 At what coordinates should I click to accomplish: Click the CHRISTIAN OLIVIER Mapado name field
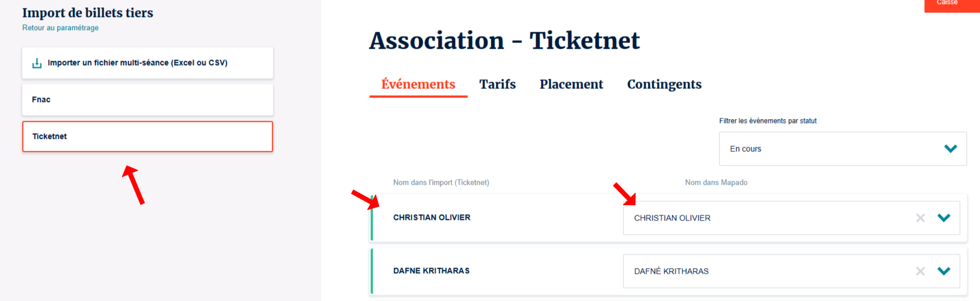(760, 218)
